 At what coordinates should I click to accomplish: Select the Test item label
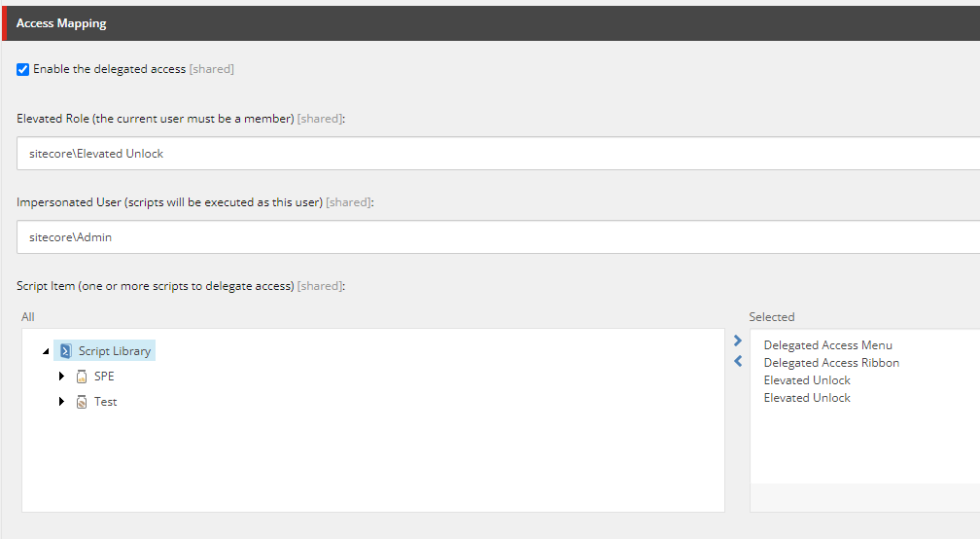[x=106, y=402]
